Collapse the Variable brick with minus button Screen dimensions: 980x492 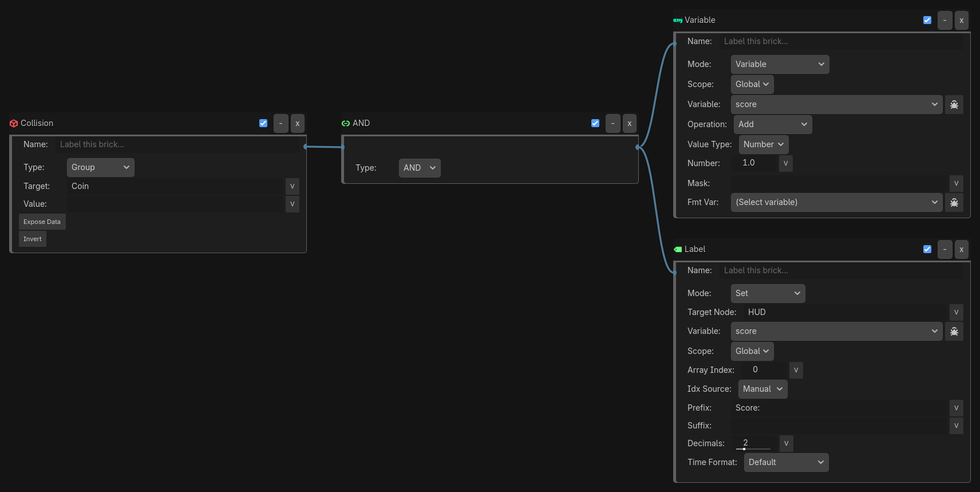(945, 20)
